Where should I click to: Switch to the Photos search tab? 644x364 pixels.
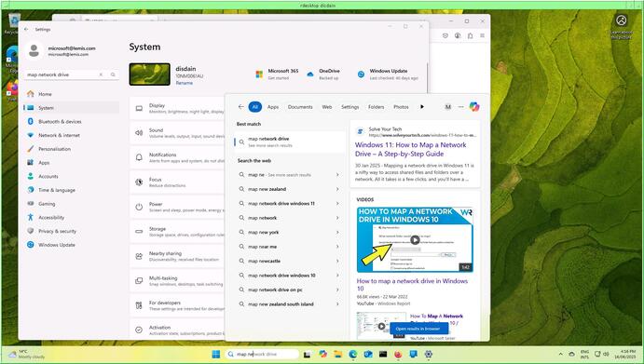point(402,107)
